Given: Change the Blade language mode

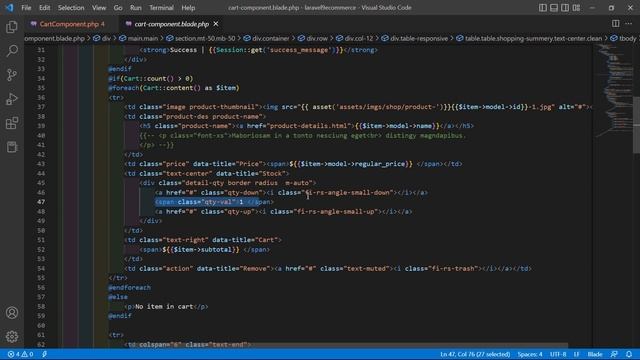Looking at the screenshot, I should pyautogui.click(x=595, y=354).
